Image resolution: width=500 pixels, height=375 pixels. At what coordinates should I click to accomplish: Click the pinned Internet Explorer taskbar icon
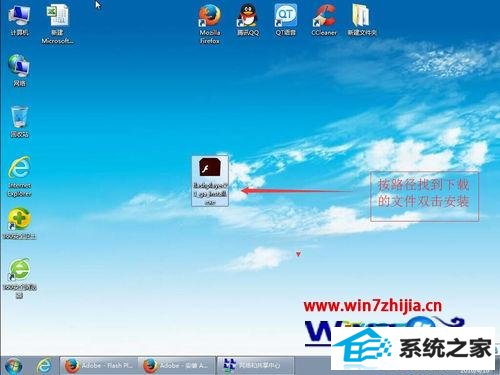(44, 366)
